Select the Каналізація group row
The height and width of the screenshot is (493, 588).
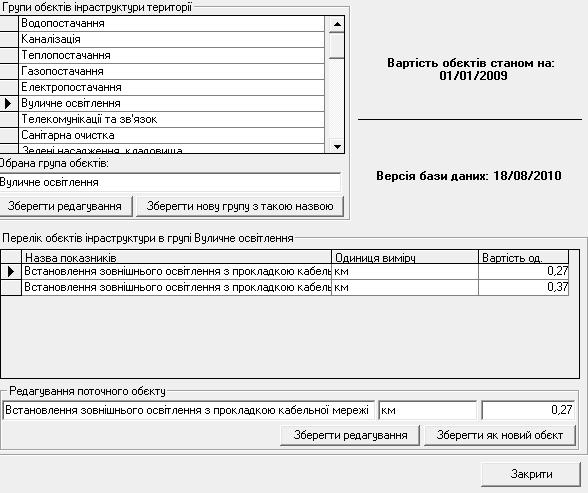[171, 39]
